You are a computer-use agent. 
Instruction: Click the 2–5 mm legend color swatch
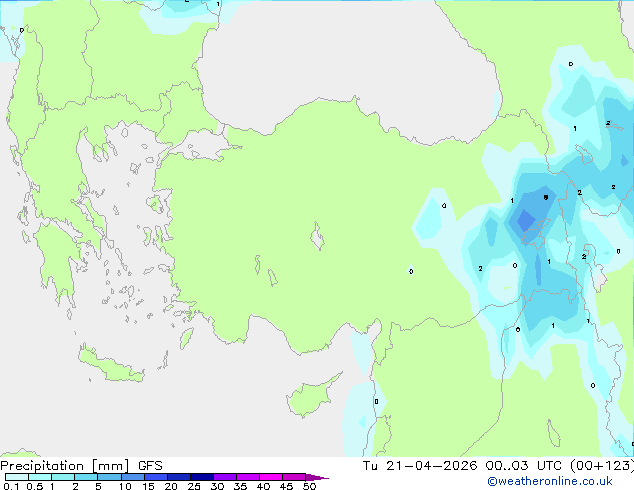point(86,477)
